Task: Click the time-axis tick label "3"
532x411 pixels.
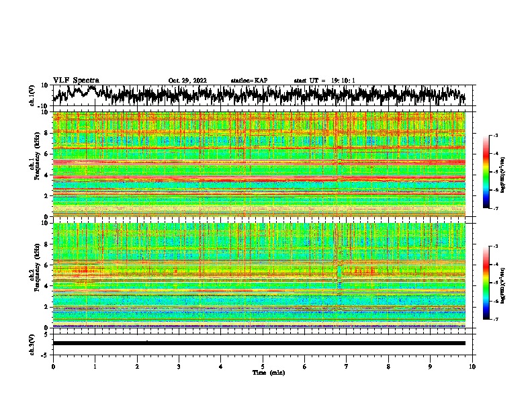Action: click(x=179, y=367)
